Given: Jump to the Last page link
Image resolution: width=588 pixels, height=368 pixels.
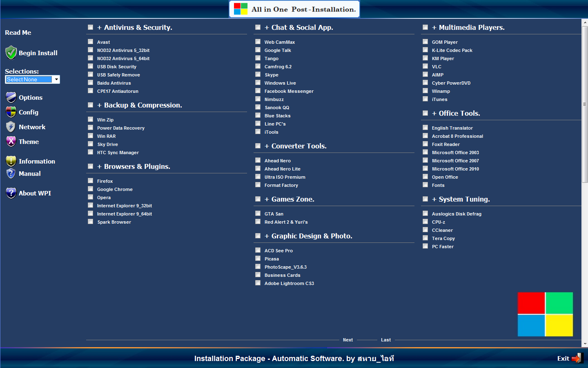Looking at the screenshot, I should pyautogui.click(x=386, y=340).
